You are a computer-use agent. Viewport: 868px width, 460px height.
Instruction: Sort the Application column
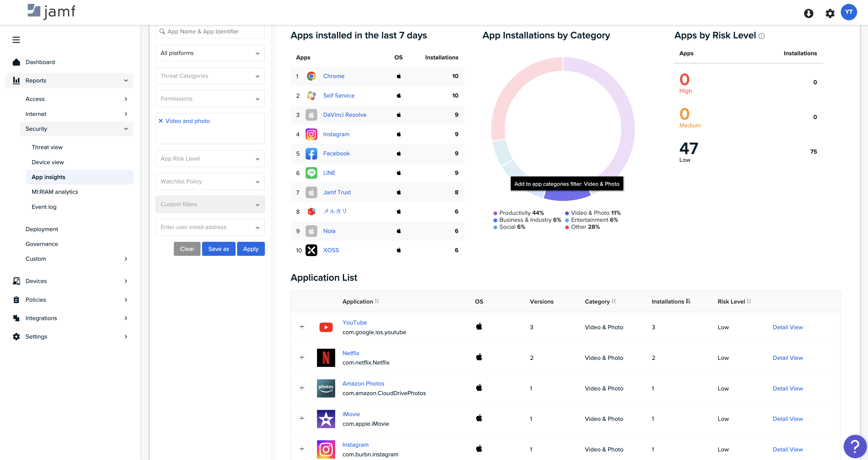(x=377, y=301)
